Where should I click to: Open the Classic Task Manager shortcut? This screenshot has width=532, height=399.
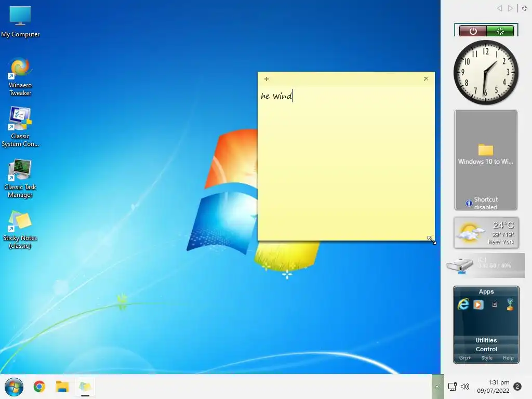20,179
